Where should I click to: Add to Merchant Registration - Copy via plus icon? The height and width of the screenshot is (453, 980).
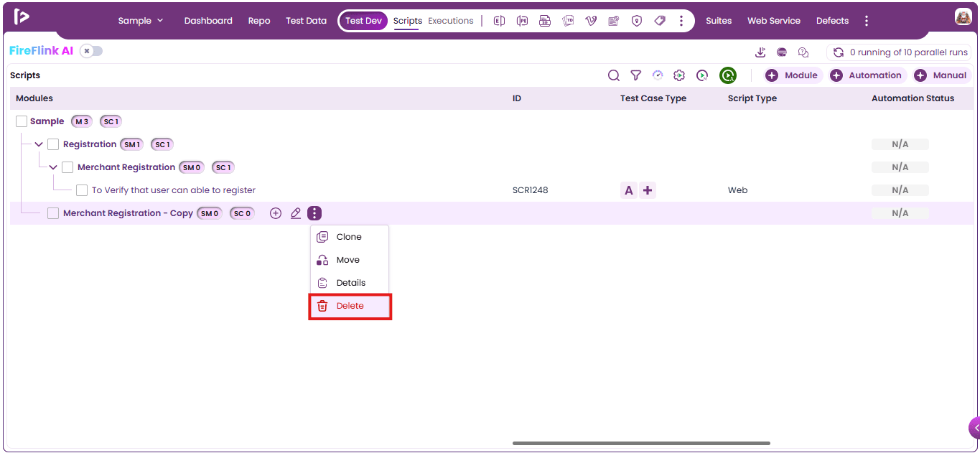point(275,213)
